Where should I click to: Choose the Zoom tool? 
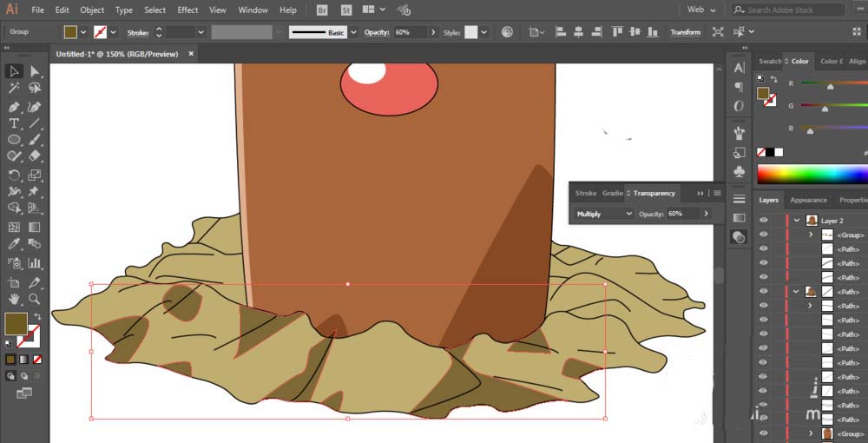(35, 300)
